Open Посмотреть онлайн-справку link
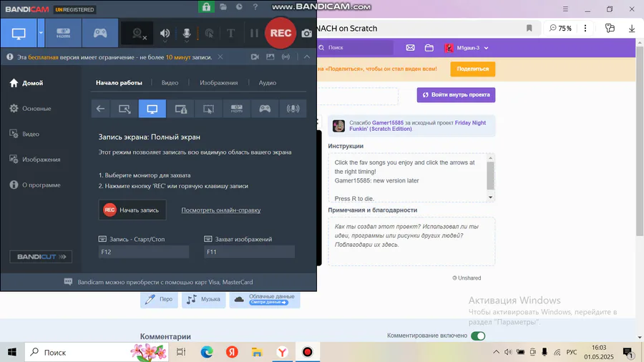This screenshot has width=644, height=362. click(x=221, y=210)
